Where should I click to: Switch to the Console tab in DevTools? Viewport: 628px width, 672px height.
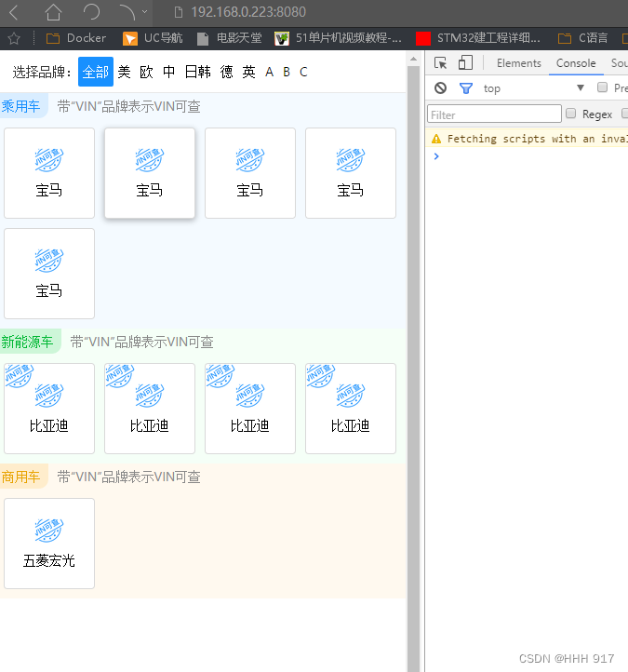(x=576, y=63)
